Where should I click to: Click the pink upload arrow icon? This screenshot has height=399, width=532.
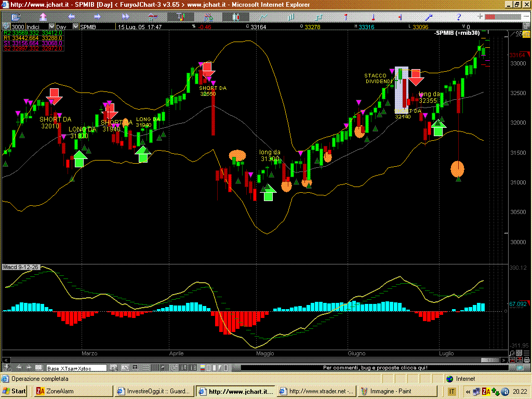pos(43,17)
